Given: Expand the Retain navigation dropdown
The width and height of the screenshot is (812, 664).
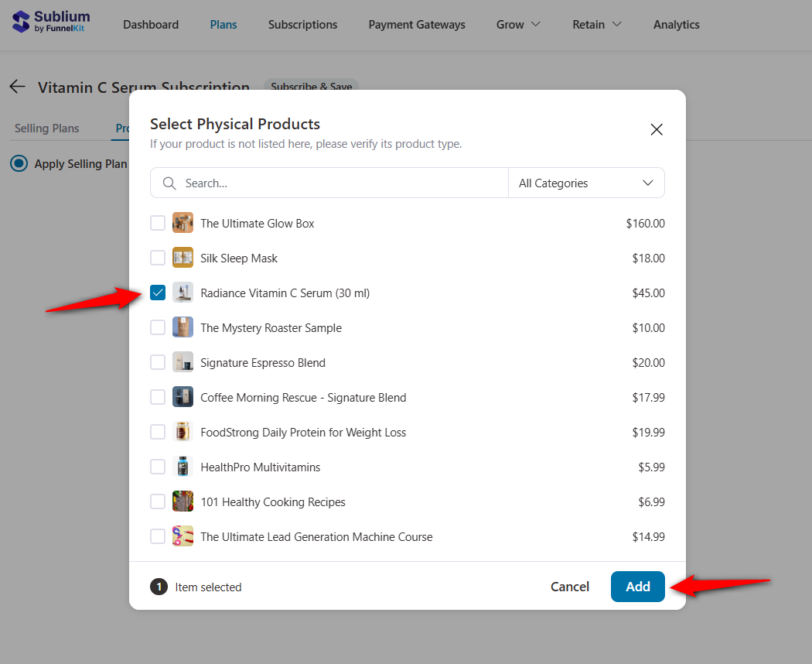Looking at the screenshot, I should coord(596,24).
